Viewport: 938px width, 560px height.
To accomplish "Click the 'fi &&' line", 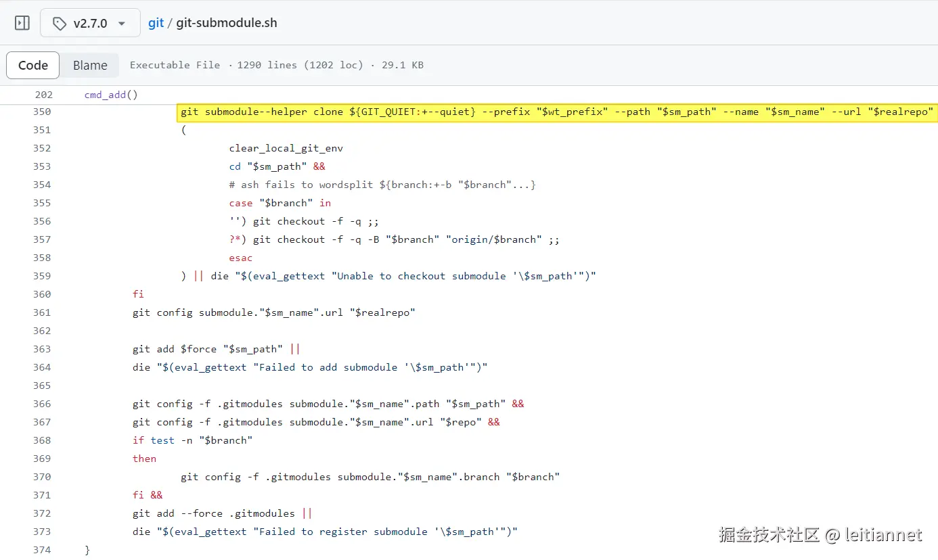I will 148,495.
